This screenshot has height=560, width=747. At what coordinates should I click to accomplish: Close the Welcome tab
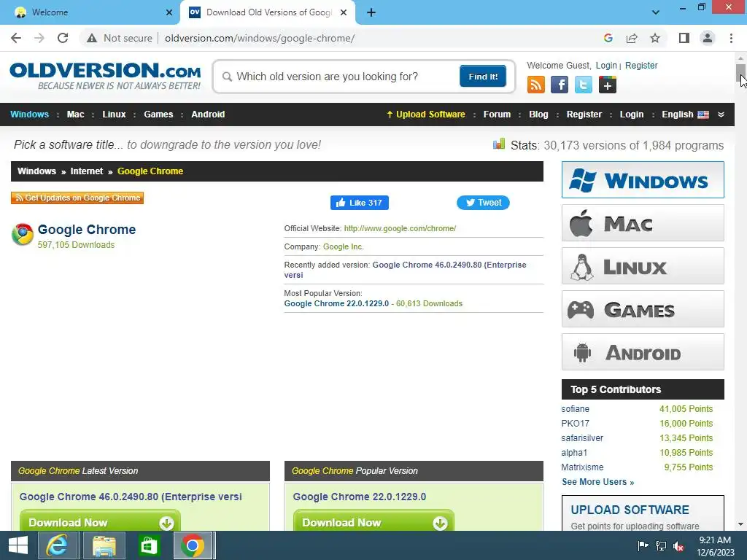[x=169, y=12]
